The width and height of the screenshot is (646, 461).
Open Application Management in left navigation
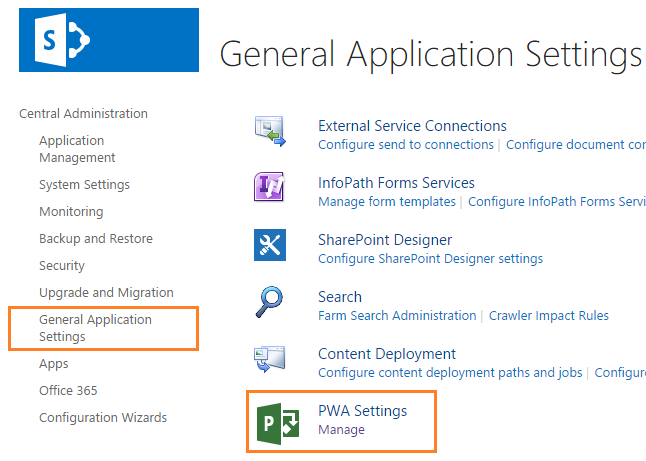pyautogui.click(x=77, y=149)
